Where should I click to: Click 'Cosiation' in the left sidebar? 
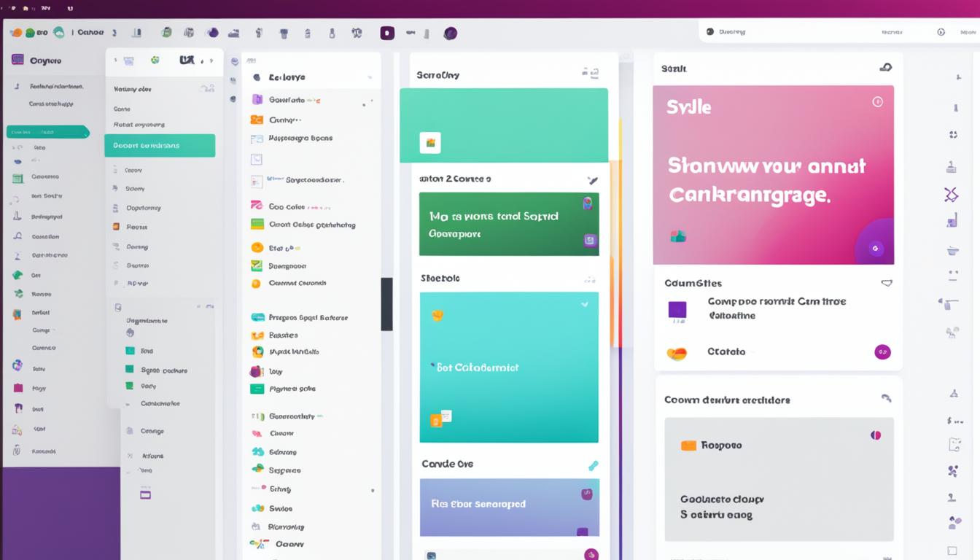point(45,236)
